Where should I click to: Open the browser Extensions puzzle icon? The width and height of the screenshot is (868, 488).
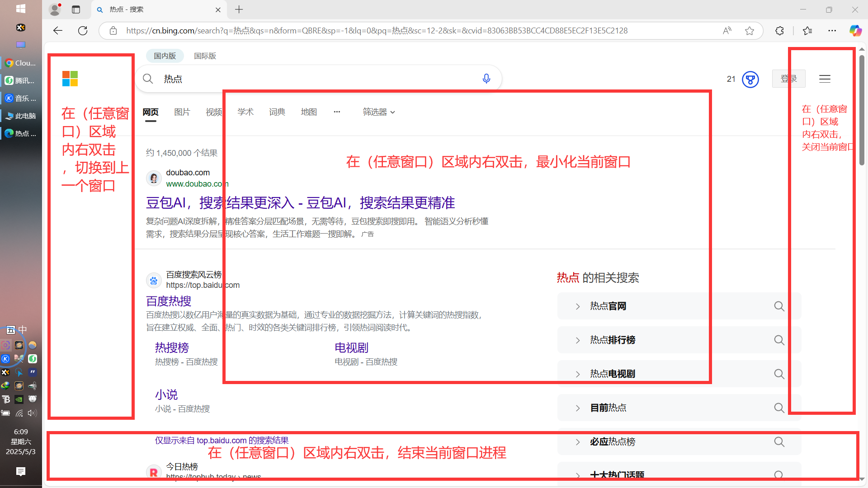pyautogui.click(x=779, y=30)
